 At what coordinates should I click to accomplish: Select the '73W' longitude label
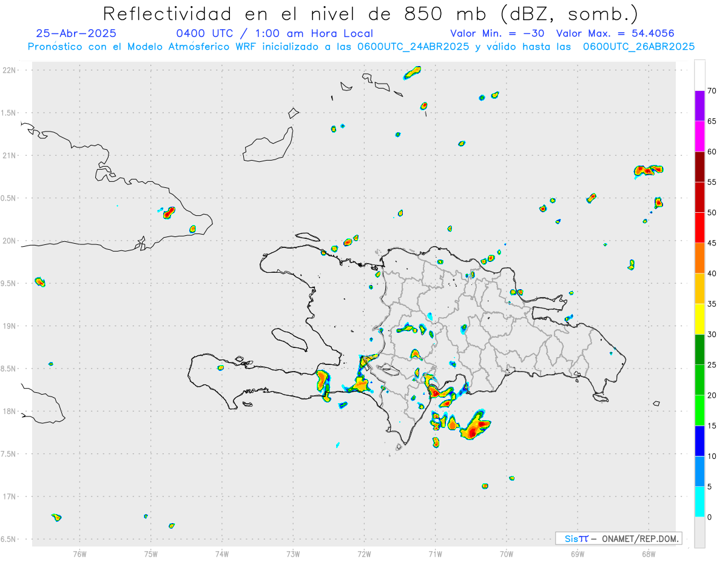[293, 554]
